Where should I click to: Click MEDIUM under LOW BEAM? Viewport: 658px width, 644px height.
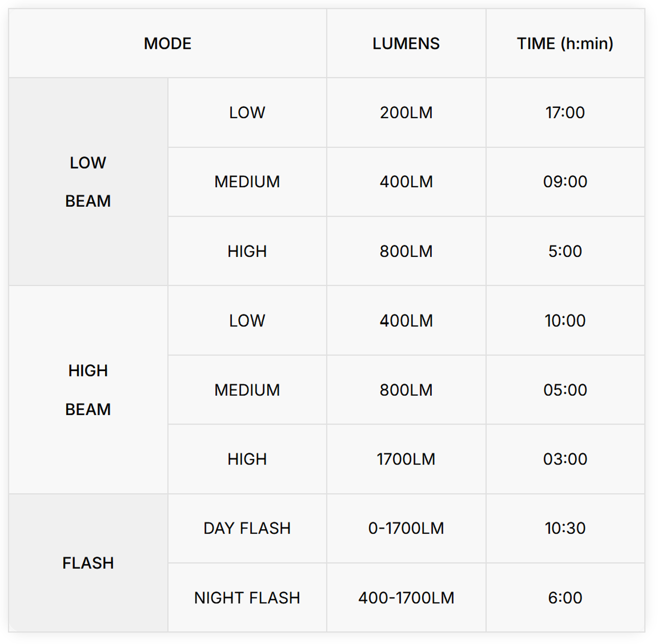(247, 182)
